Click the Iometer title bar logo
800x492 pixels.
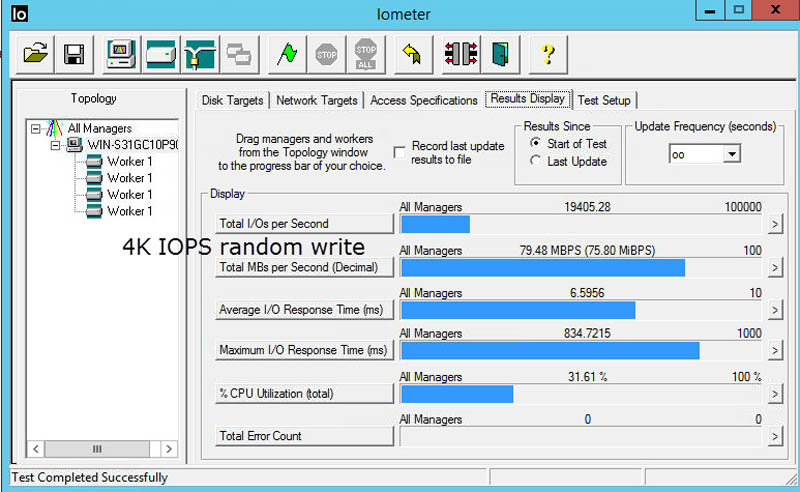[19, 13]
